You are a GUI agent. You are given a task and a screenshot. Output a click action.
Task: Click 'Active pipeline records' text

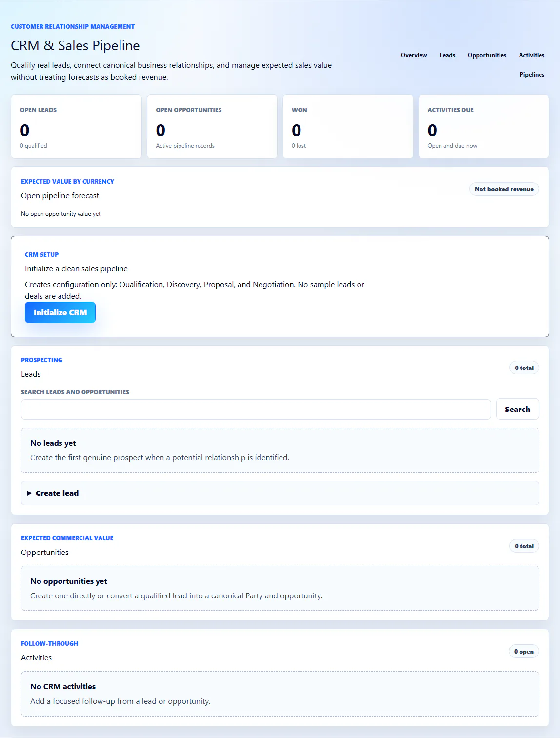click(x=185, y=146)
